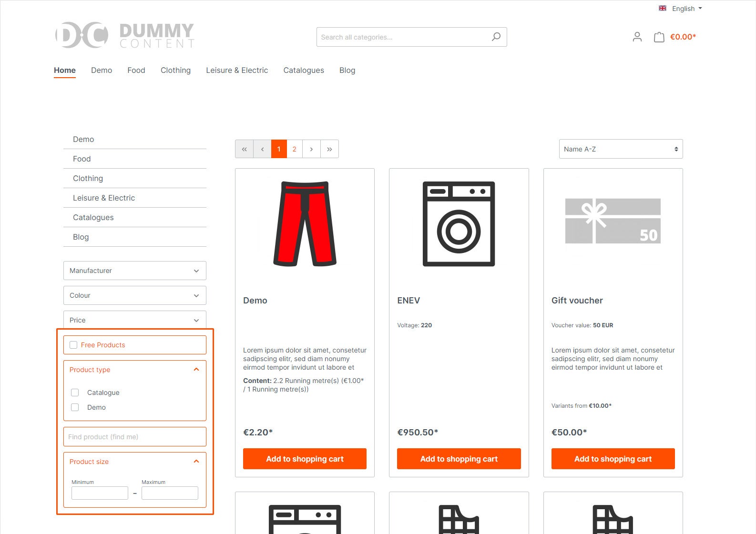Check the Demo product type box
Screen dimensions: 756x534
75,407
